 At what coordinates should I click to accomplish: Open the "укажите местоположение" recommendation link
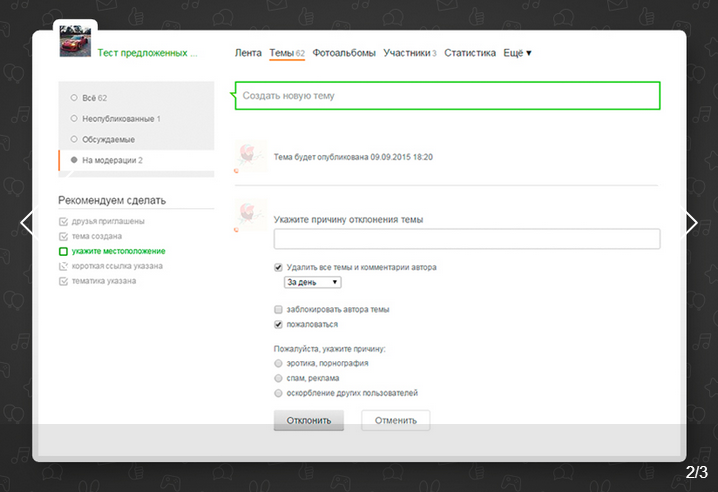[x=119, y=251]
